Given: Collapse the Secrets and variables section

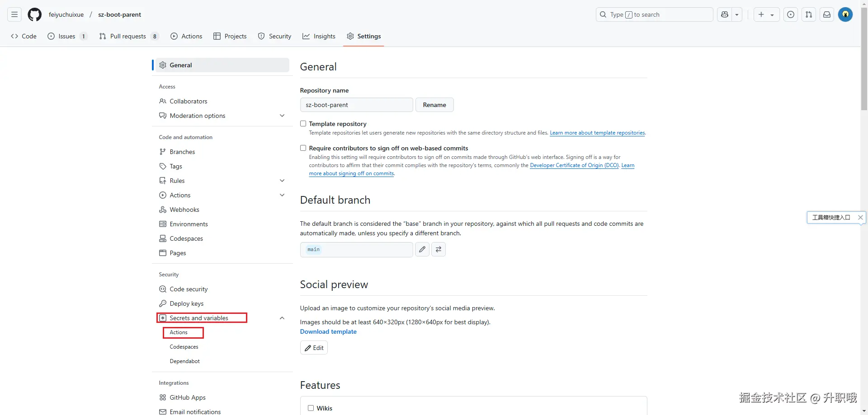Looking at the screenshot, I should [282, 318].
